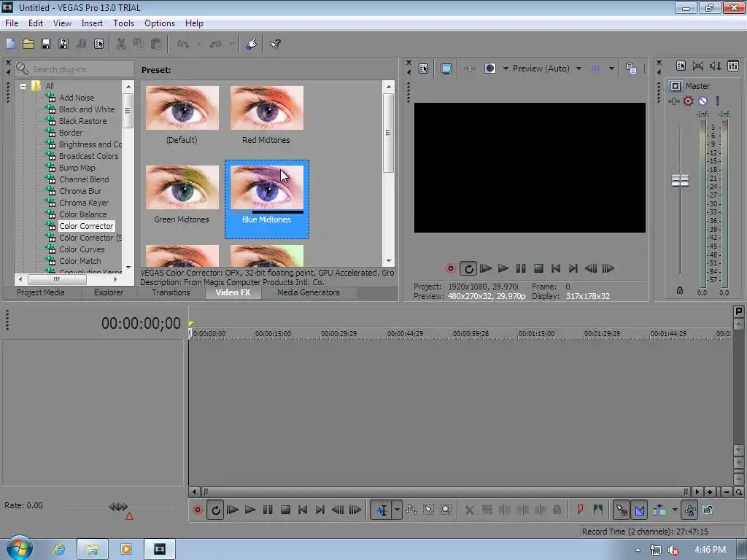Click the Redo arrow icon
Viewport: 747px width, 560px height.
(216, 44)
